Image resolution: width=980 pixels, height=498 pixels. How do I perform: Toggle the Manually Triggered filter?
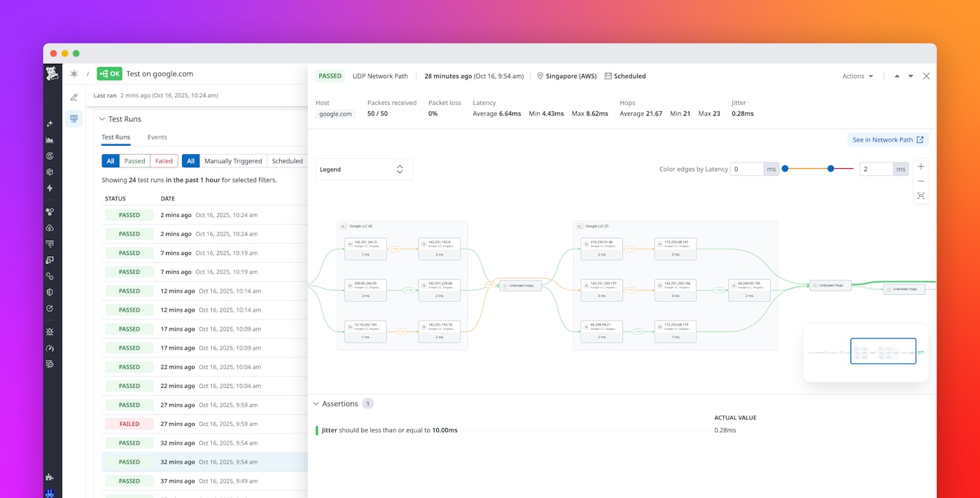coord(233,160)
